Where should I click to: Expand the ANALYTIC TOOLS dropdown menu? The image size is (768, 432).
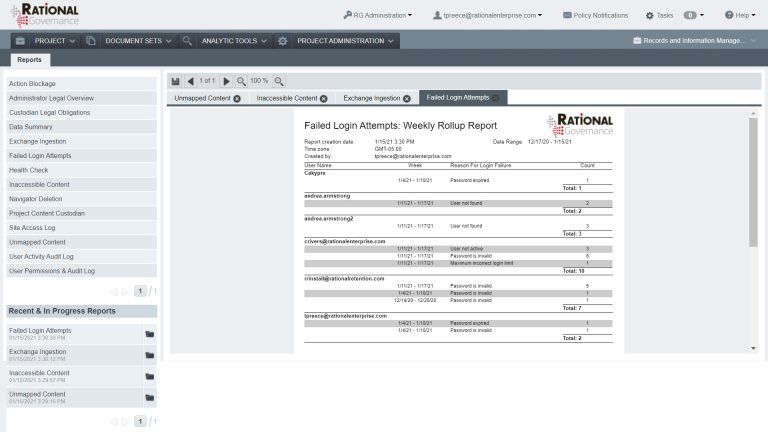pyautogui.click(x=234, y=41)
